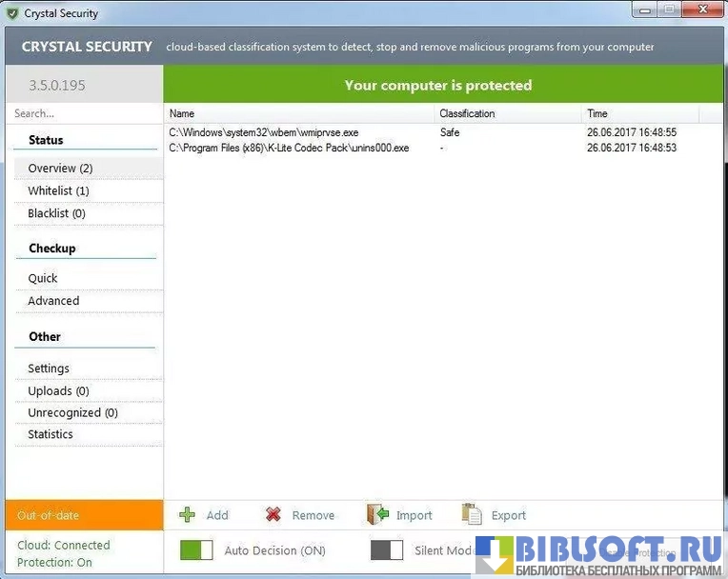Click inside the Search field
Image resolution: width=728 pixels, height=579 pixels.
click(x=84, y=113)
